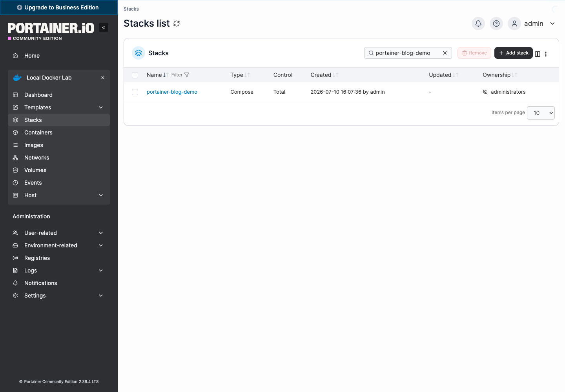Open the notifications bell icon
Screen dimensions: 565x392
pyautogui.click(x=478, y=24)
